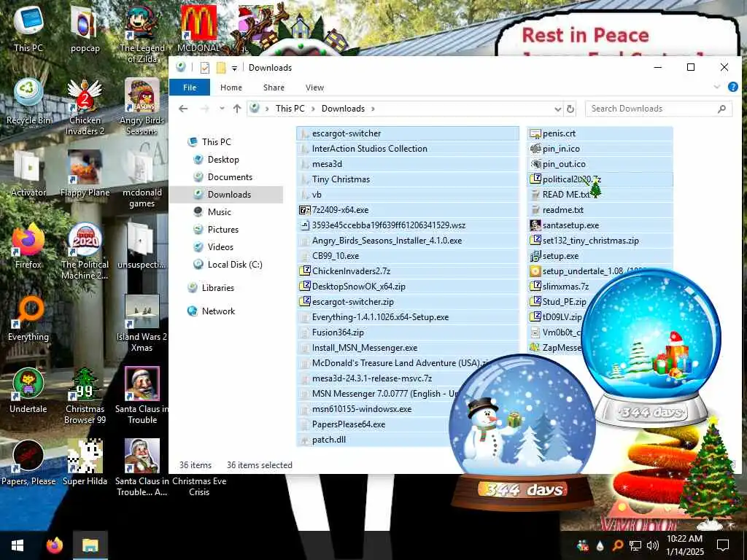Open This PC desktop icon

(28, 28)
